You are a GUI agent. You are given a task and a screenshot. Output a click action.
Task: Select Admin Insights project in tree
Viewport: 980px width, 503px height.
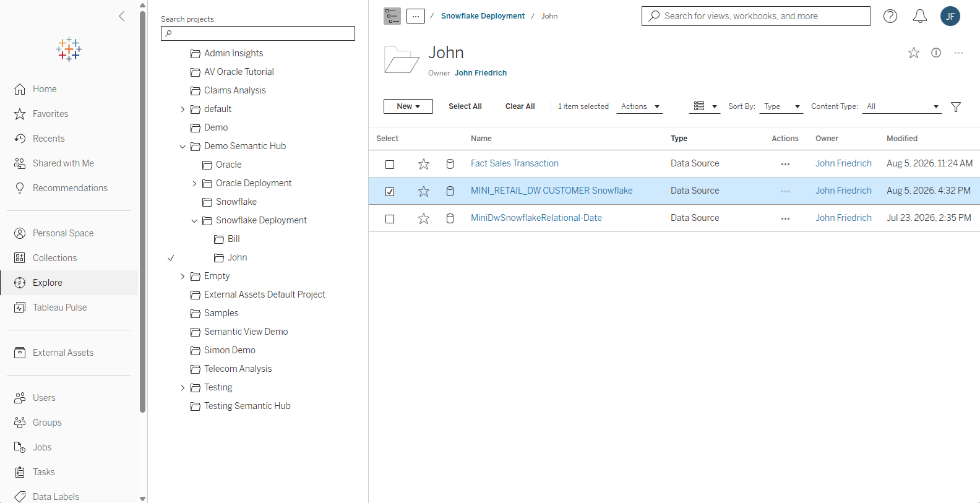(x=234, y=53)
